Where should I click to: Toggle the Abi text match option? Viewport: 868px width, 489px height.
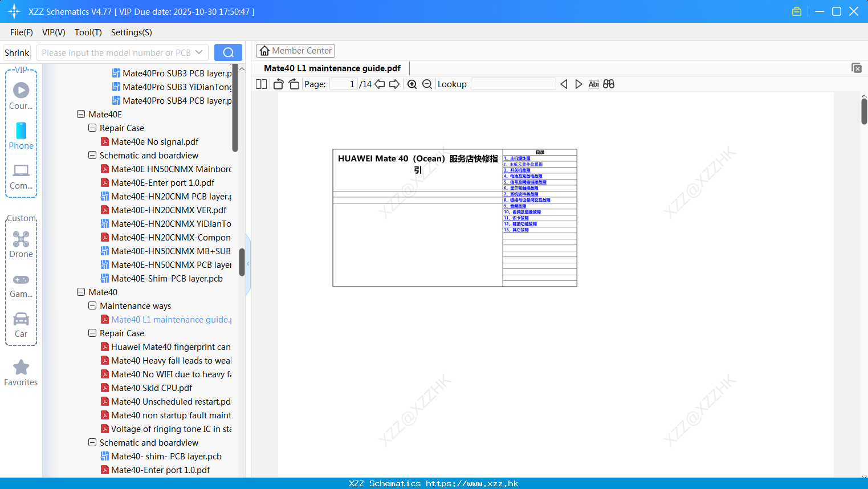pyautogui.click(x=594, y=84)
